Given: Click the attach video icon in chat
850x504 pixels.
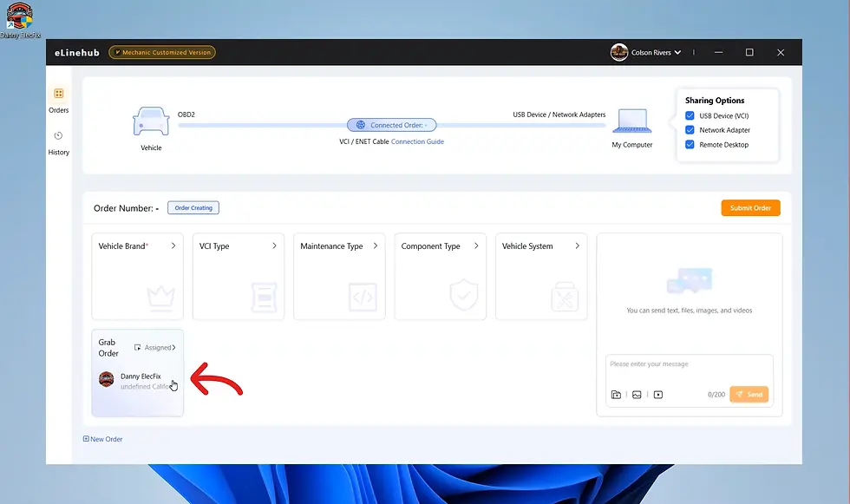Looking at the screenshot, I should [x=658, y=395].
